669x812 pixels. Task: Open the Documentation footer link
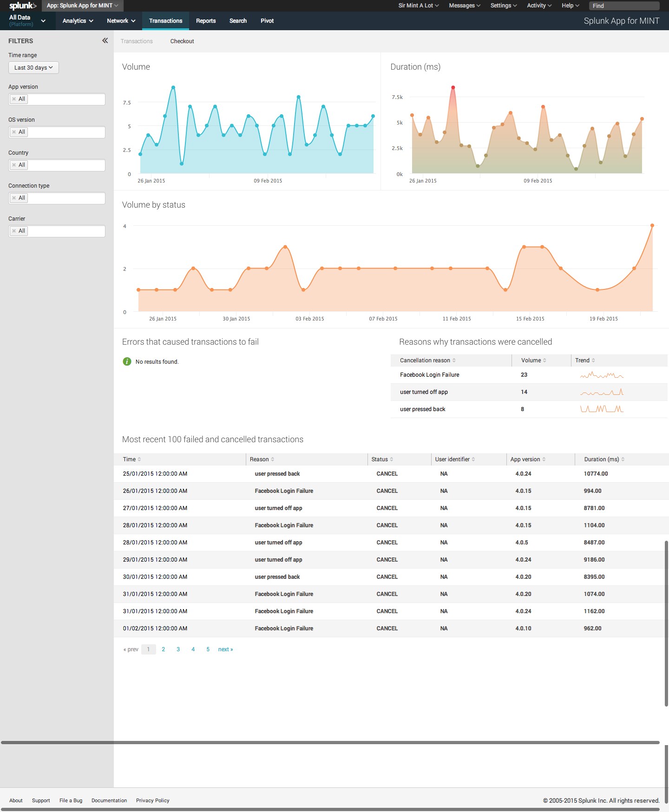tap(109, 800)
